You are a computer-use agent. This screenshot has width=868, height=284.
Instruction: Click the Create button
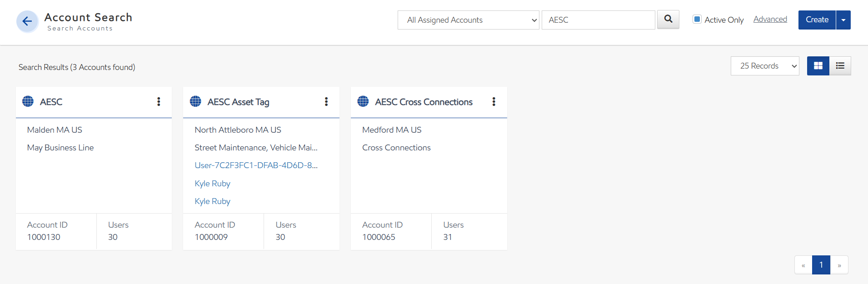(x=817, y=20)
